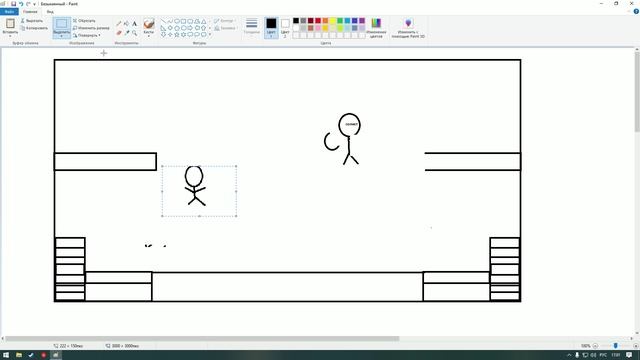This screenshot has height=360, width=640.
Task: Expand the shapes gallery more arrow
Action: point(210,35)
